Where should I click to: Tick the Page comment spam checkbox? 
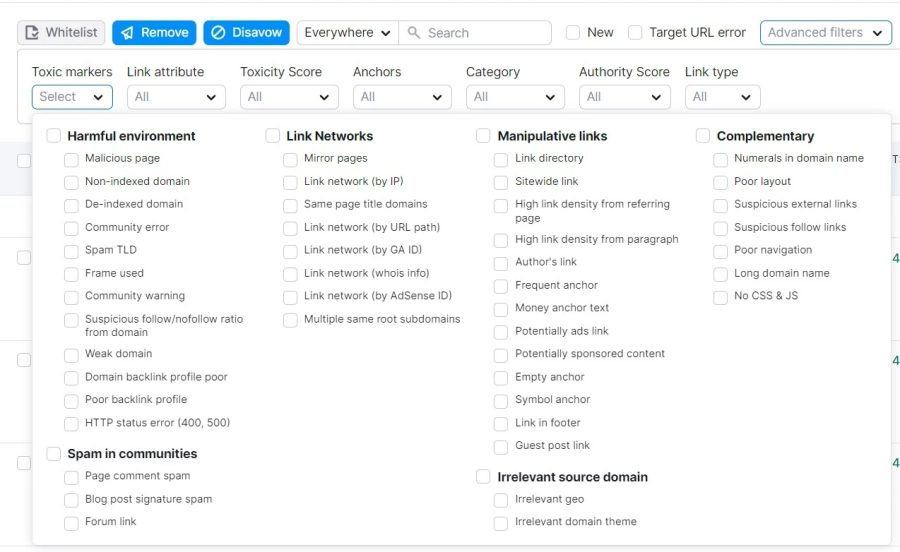[x=71, y=477]
